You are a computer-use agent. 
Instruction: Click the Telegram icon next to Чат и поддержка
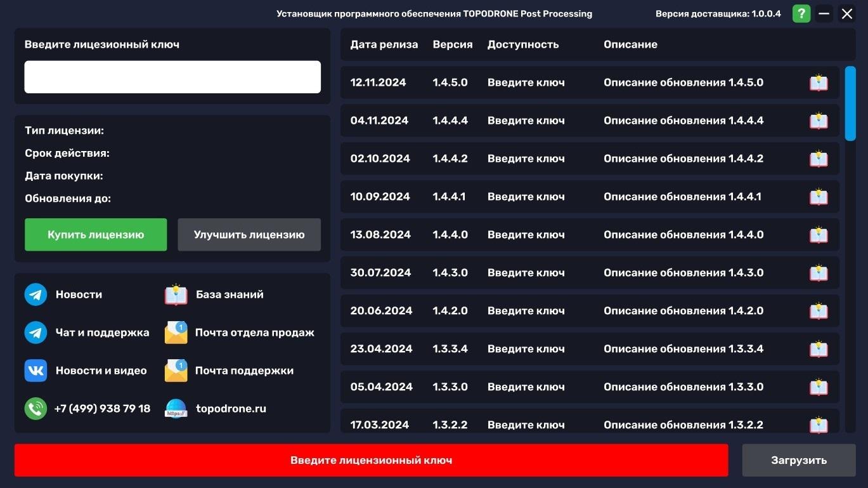(x=36, y=333)
